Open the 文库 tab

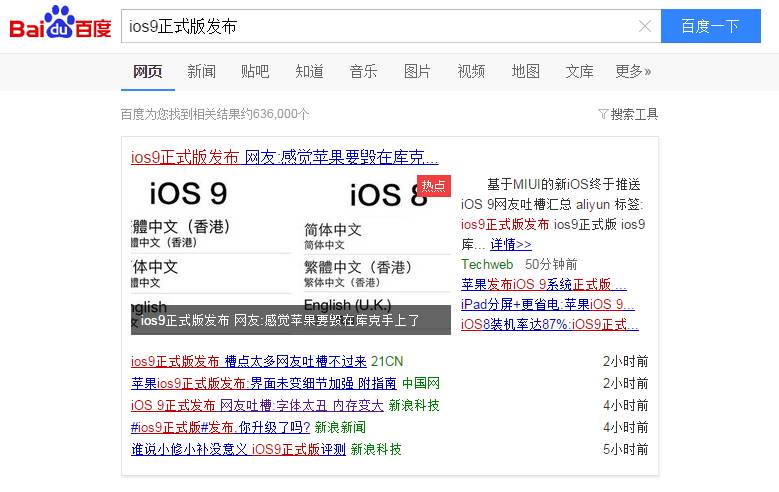[579, 72]
